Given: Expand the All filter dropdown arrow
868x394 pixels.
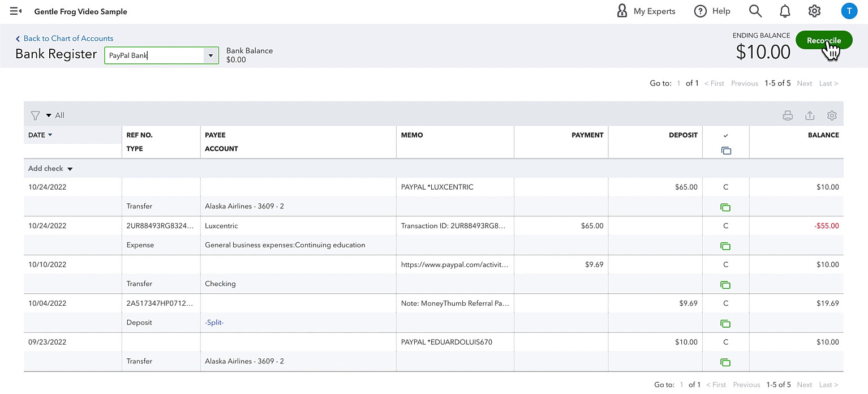Looking at the screenshot, I should (x=49, y=115).
